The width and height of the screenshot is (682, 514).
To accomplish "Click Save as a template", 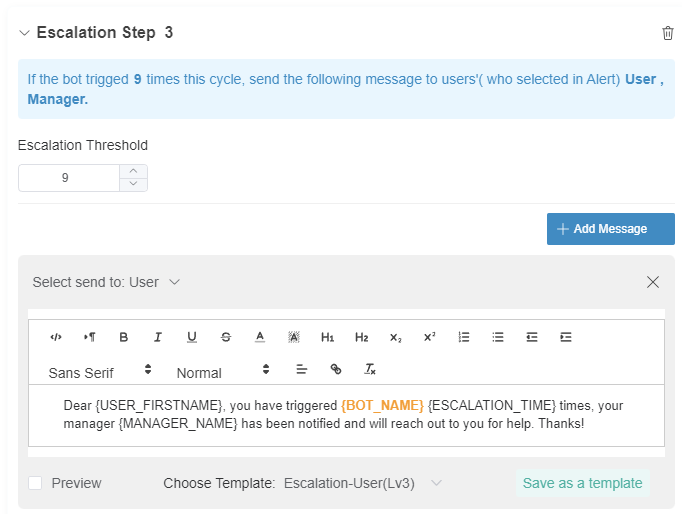I will (582, 483).
